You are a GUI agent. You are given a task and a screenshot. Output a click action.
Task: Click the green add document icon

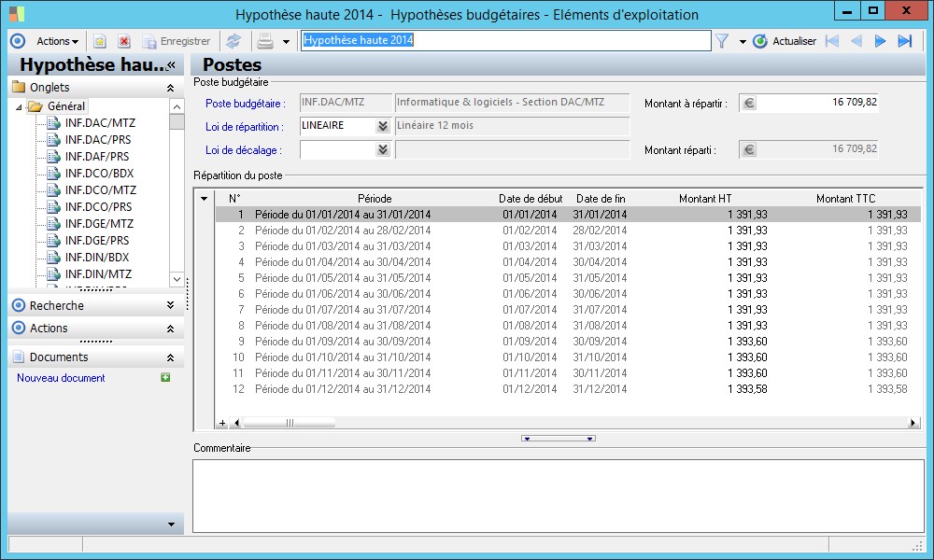click(165, 378)
